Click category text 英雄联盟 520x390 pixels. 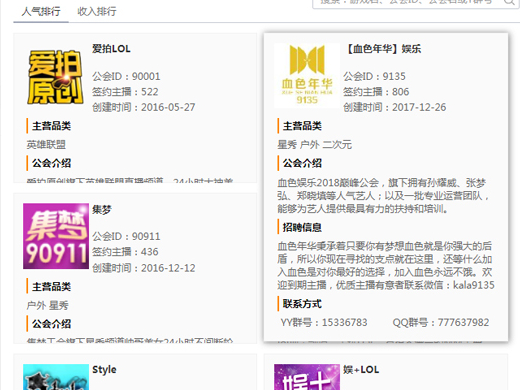click(x=46, y=145)
